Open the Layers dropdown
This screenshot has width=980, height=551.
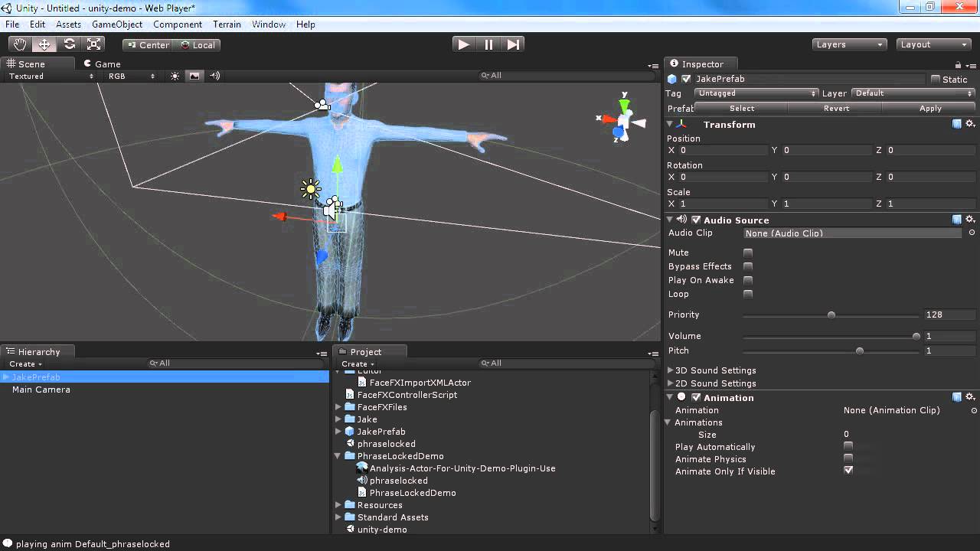(x=848, y=44)
